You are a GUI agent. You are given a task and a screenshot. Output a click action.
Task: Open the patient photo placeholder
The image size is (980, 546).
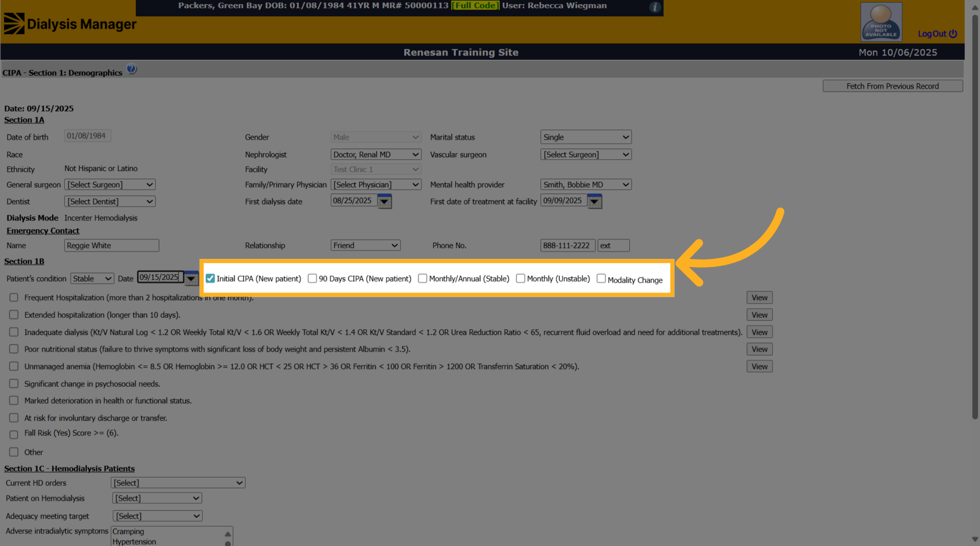click(x=881, y=22)
